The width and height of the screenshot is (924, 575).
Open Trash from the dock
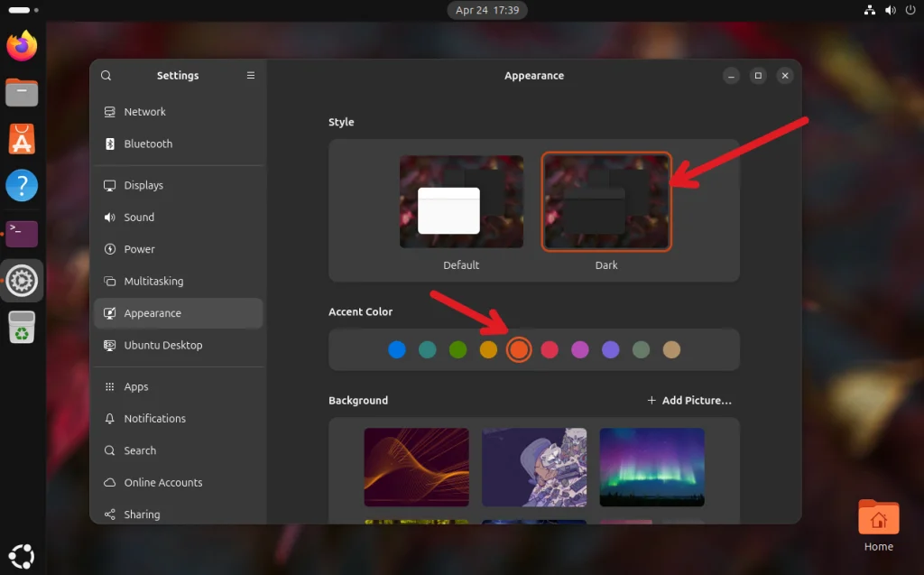pos(22,328)
